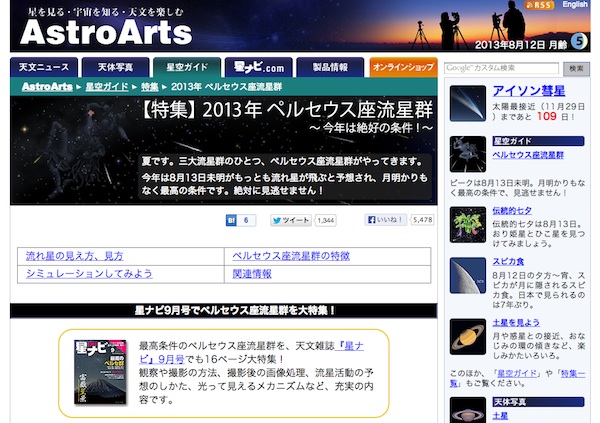Image resolution: width=600 pixels, height=423 pixels.
Task: Open the comet ISON thumbnail icon
Action: point(467,101)
